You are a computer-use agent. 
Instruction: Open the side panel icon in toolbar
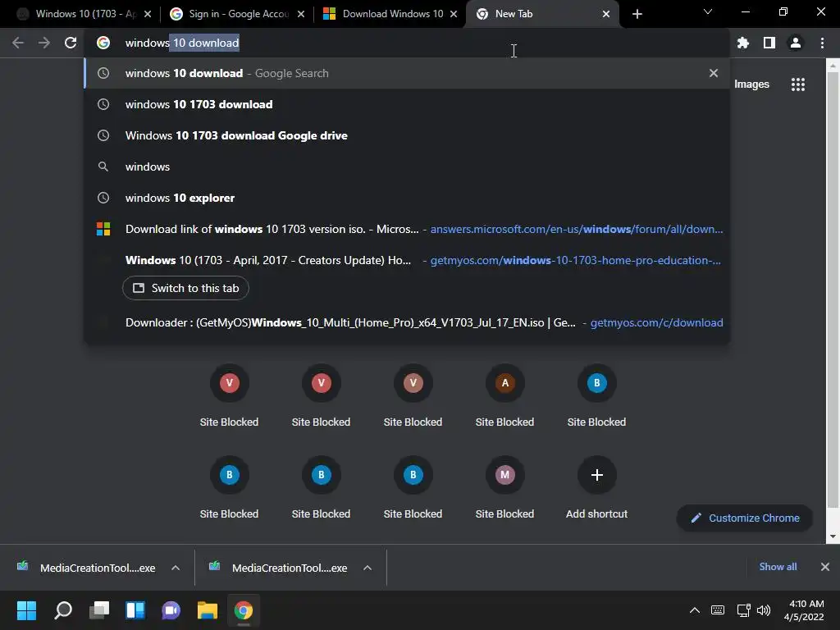[769, 43]
